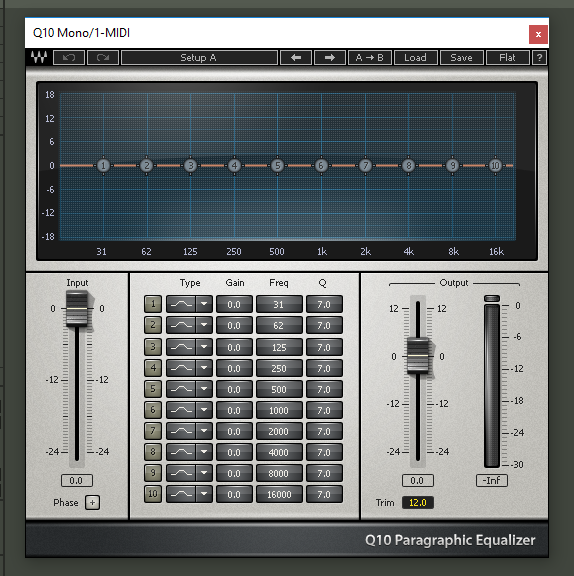Screen dimensions: 574x576
Task: Select band 9 node on graph
Action: tap(452, 166)
